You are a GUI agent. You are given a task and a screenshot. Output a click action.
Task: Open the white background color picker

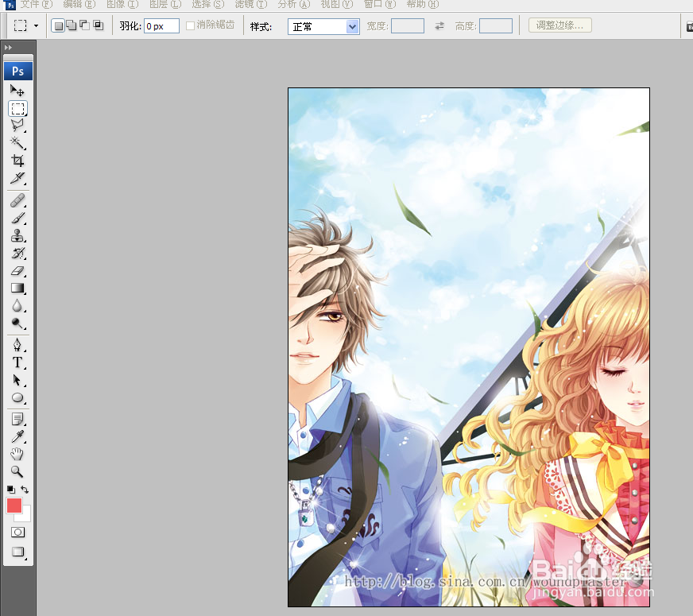point(26,516)
